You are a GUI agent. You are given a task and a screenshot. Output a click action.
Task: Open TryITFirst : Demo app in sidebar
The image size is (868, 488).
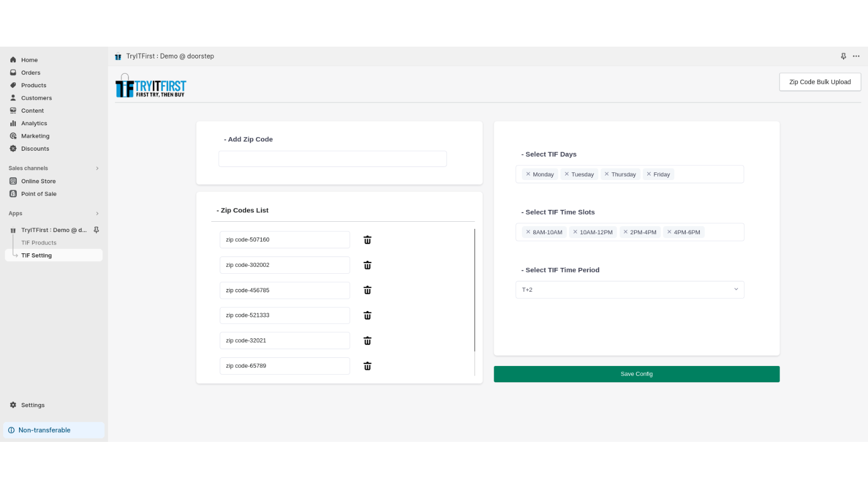coord(54,230)
